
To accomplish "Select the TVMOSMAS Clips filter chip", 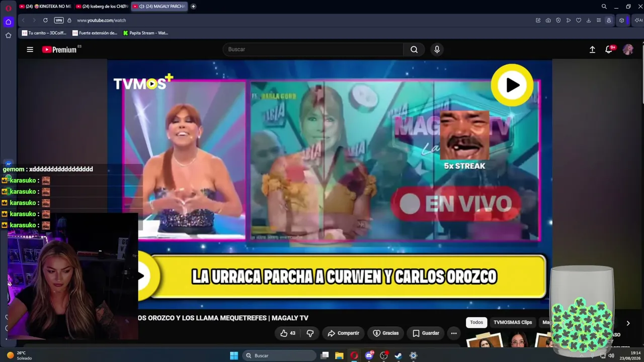I will (513, 322).
